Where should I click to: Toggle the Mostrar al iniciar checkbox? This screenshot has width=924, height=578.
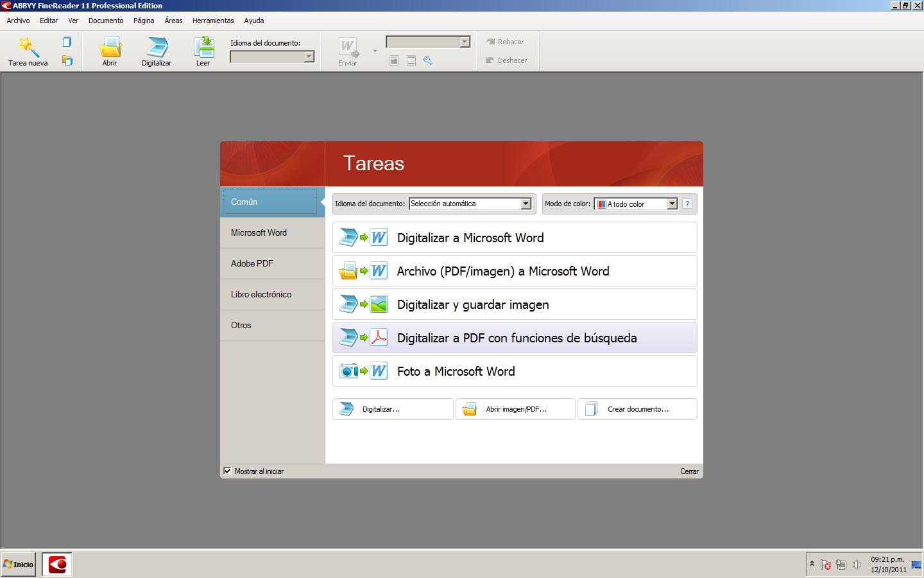pos(227,471)
